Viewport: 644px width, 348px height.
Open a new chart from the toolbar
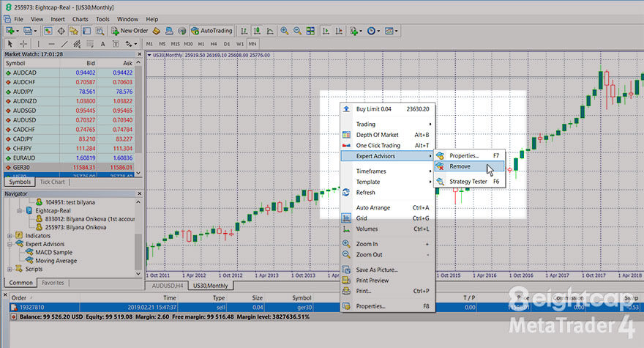10,31
